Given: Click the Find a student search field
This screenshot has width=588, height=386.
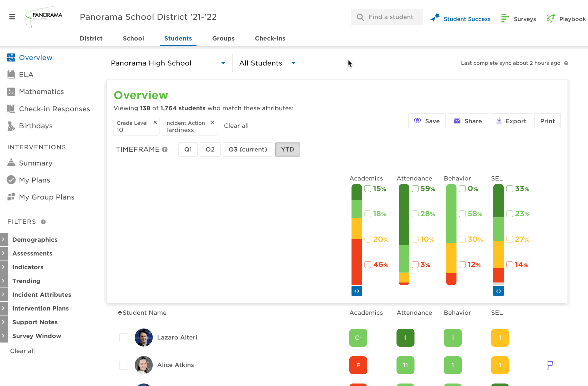Looking at the screenshot, I should click(387, 17).
